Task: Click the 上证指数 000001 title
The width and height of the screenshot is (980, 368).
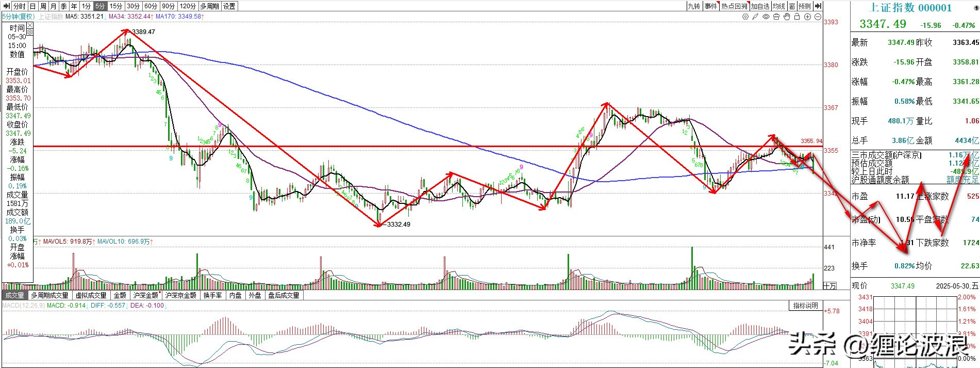Action: [x=910, y=7]
